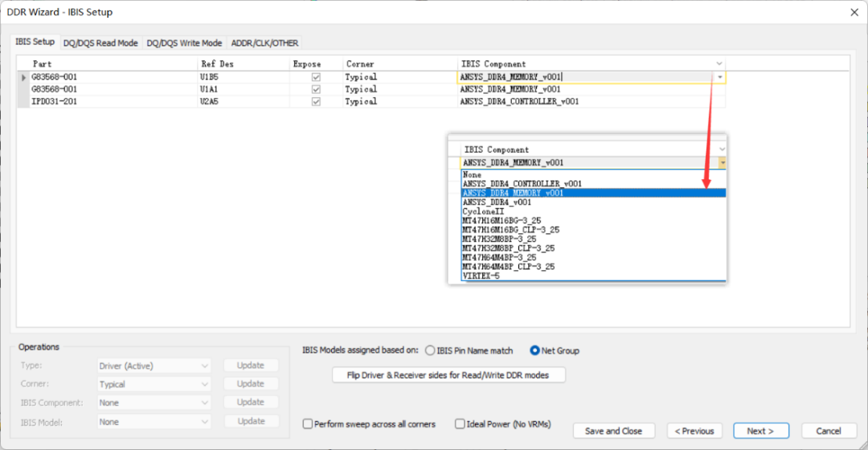This screenshot has width=868, height=450.
Task: Select IBIS Pin Name match radio button
Action: (x=430, y=350)
